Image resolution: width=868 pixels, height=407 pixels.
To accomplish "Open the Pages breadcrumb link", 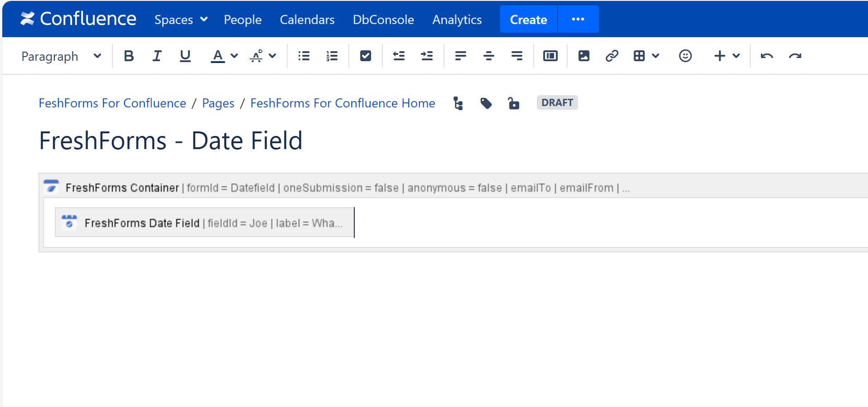I will tap(218, 103).
